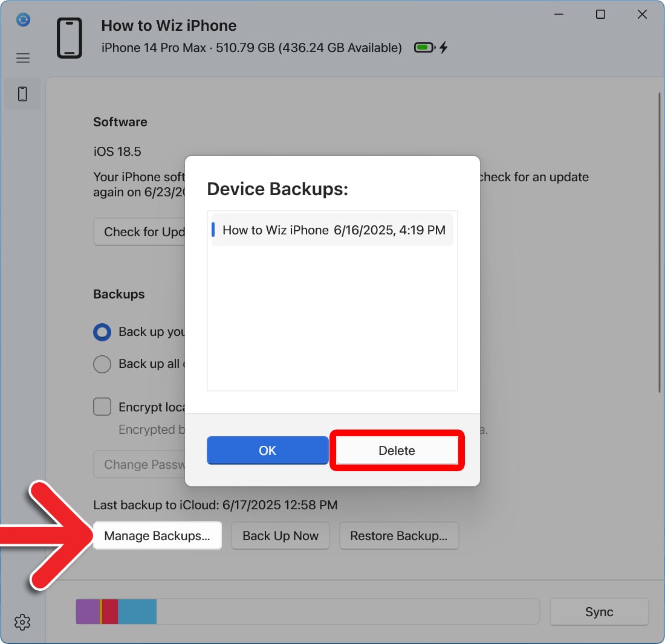665x644 pixels.
Task: Select the 'Back up your' radio option
Action: point(102,332)
